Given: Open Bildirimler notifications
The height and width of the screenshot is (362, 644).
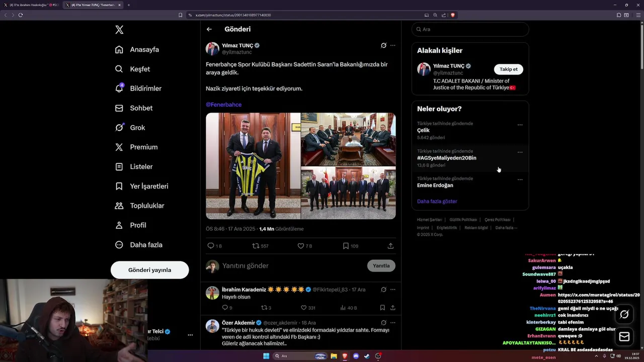Looking at the screenshot, I should point(138,88).
